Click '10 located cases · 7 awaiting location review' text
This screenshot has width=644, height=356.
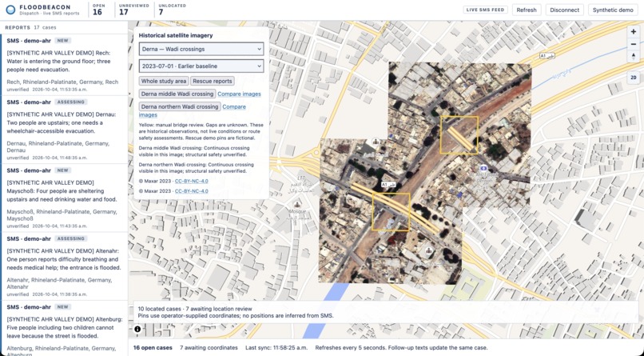tap(195, 309)
